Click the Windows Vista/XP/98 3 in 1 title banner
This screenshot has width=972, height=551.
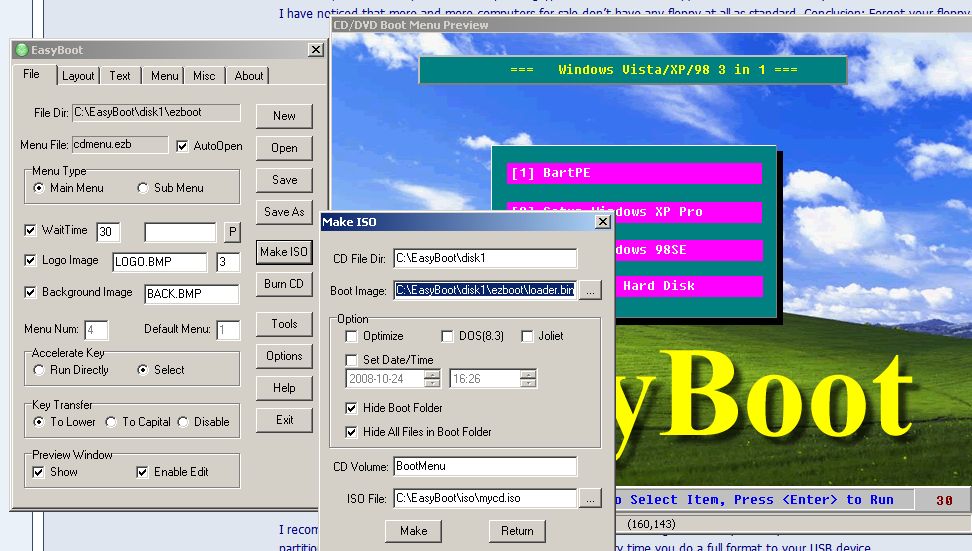(633, 69)
